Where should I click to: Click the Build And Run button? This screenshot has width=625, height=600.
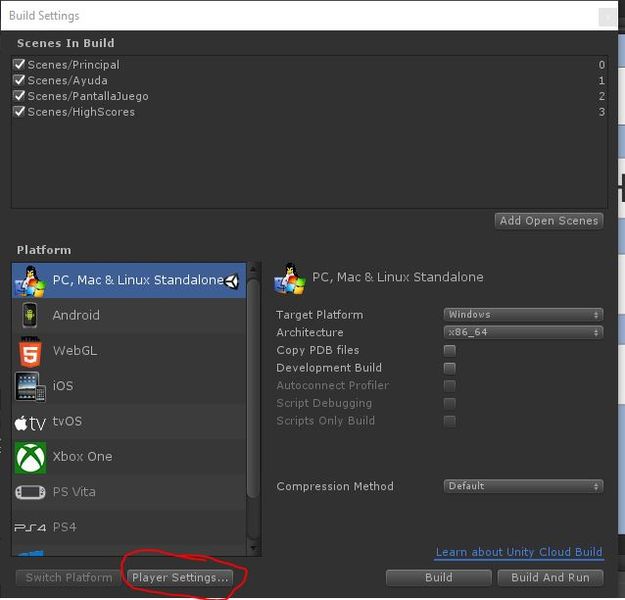click(x=550, y=578)
